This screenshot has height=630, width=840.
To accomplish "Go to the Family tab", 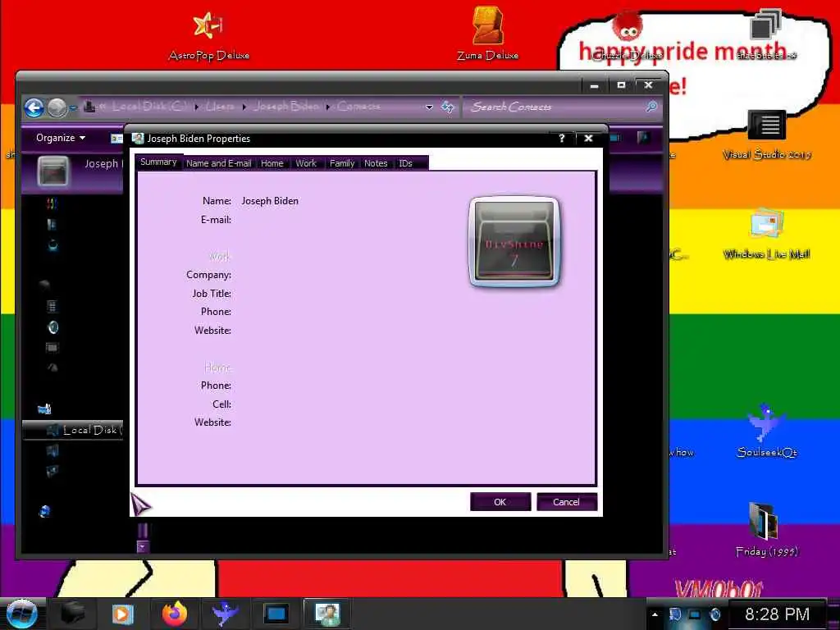I will click(x=342, y=163).
